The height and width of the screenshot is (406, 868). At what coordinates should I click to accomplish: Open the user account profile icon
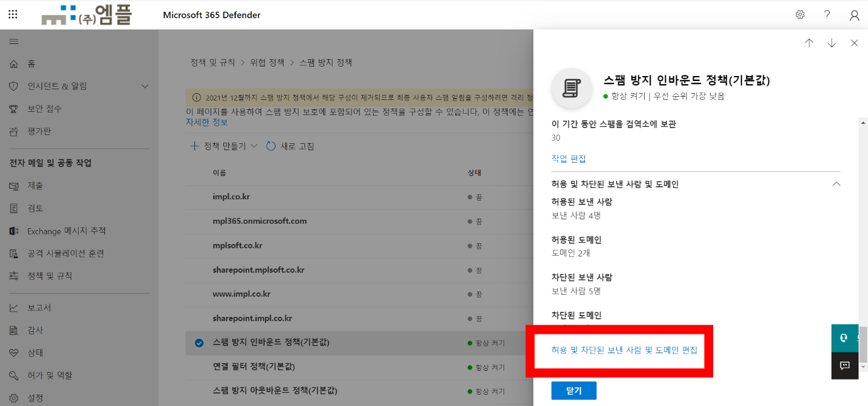click(854, 15)
